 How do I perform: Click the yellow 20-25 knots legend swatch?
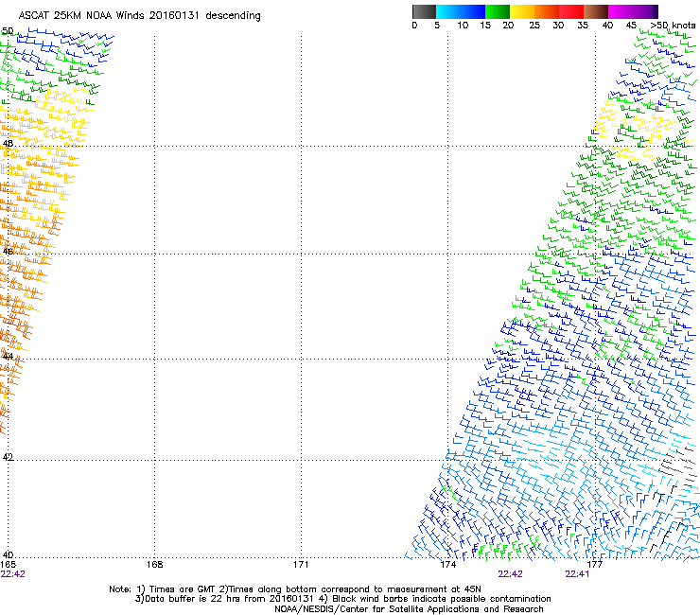522,11
